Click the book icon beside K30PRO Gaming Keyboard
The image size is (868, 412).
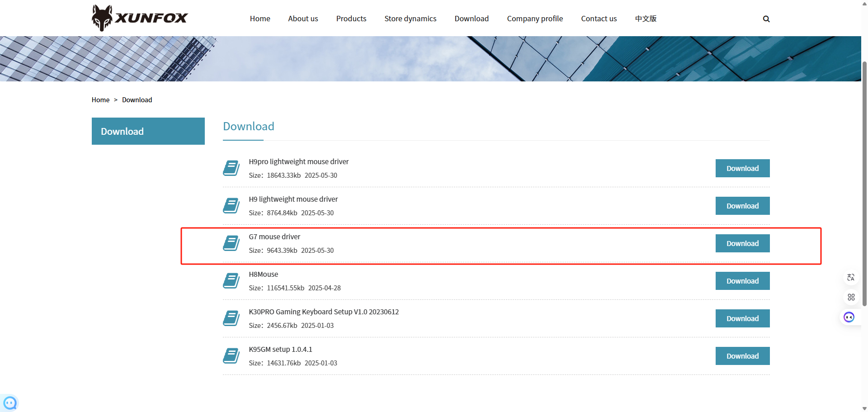click(x=231, y=318)
